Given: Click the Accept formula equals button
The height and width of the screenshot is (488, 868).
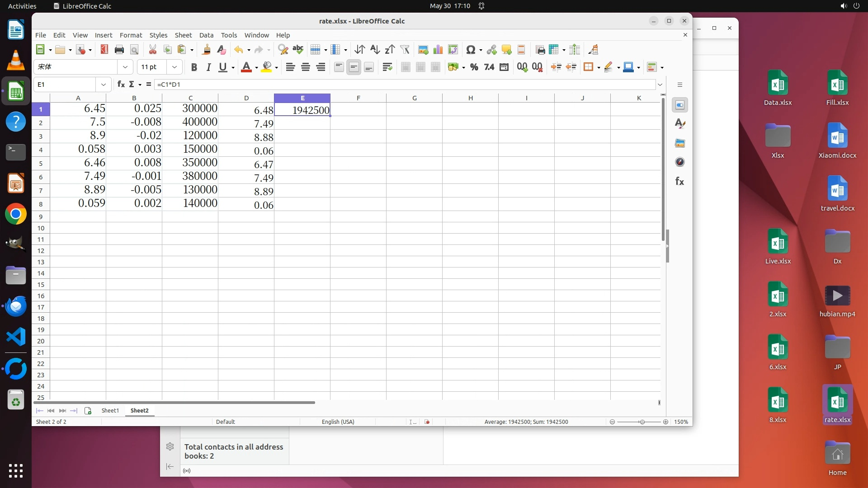Looking at the screenshot, I should point(148,84).
